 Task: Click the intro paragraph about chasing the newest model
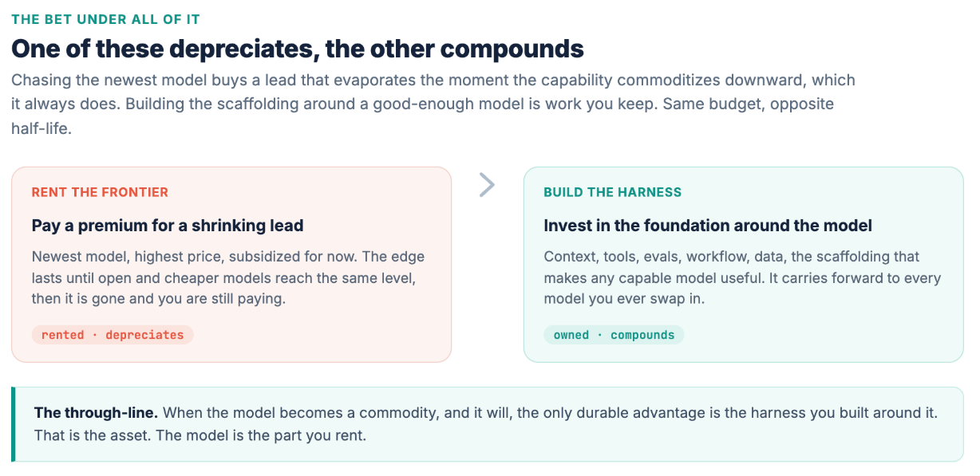click(x=433, y=104)
